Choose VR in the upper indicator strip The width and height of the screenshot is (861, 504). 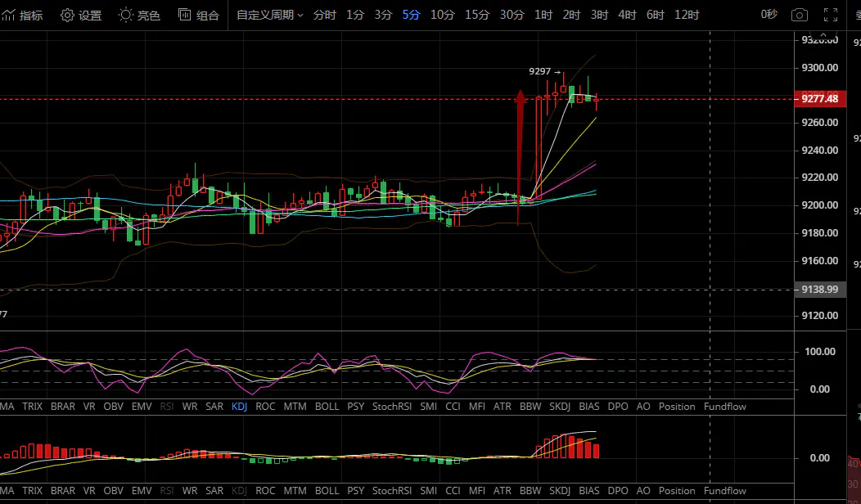[89, 407]
